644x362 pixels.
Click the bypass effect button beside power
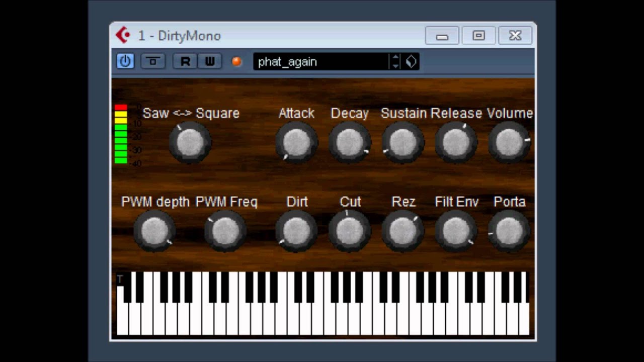coord(153,61)
